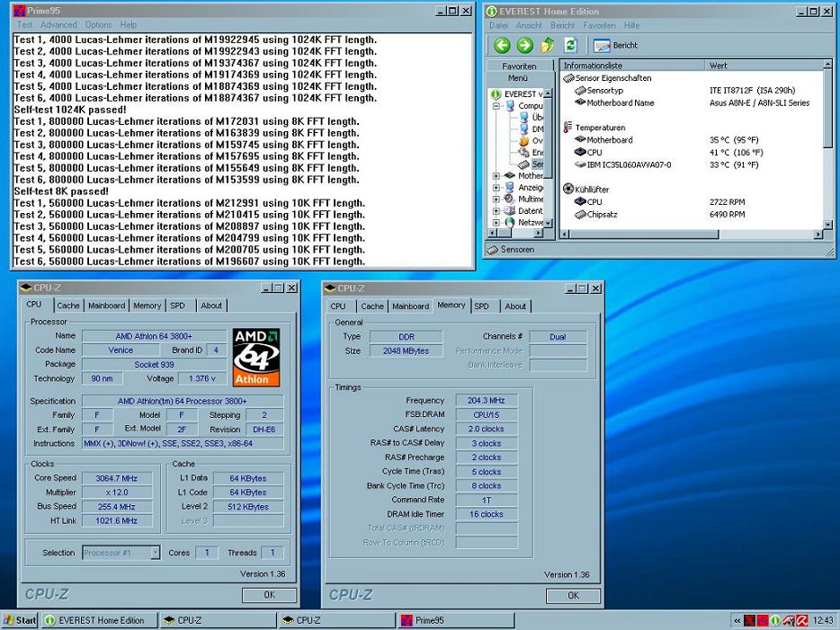This screenshot has width=840, height=630.
Task: Switch to Prime95 taskbar button
Action: pos(455,620)
